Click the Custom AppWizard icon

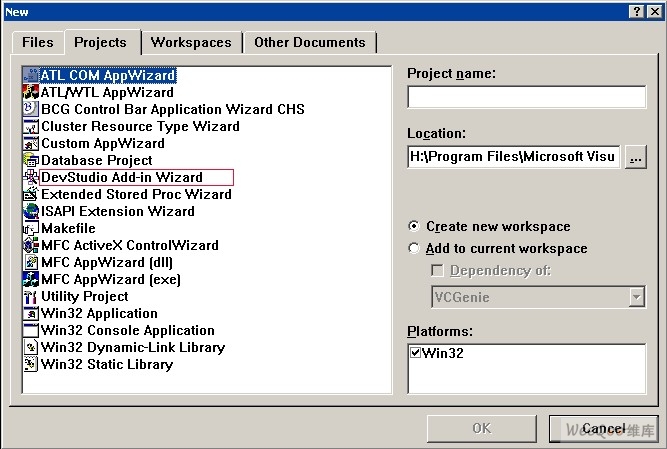tap(31, 143)
